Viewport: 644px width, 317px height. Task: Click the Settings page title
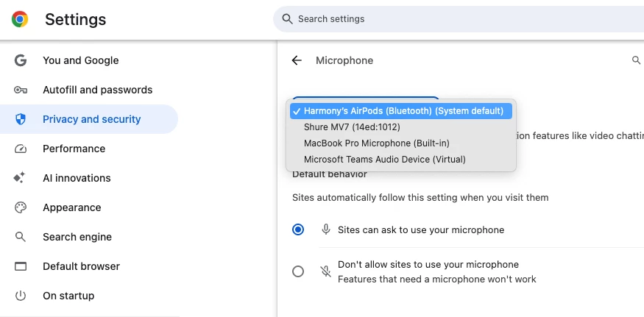[76, 19]
